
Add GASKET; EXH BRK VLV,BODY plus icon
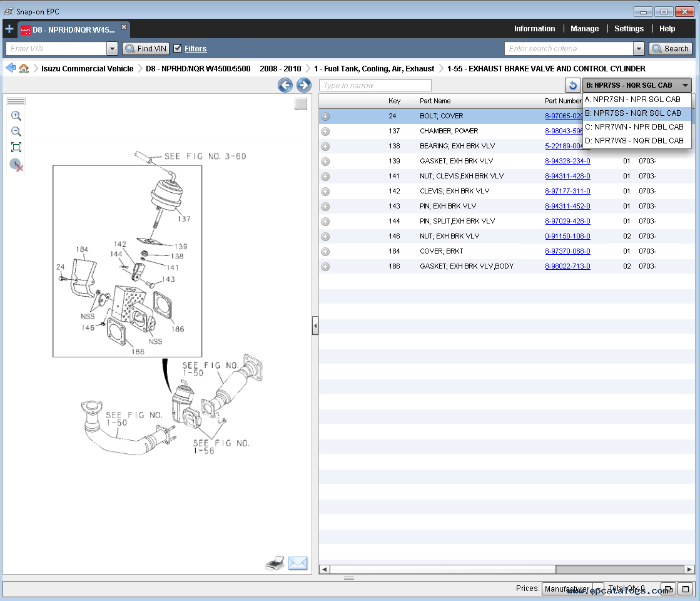tap(325, 267)
